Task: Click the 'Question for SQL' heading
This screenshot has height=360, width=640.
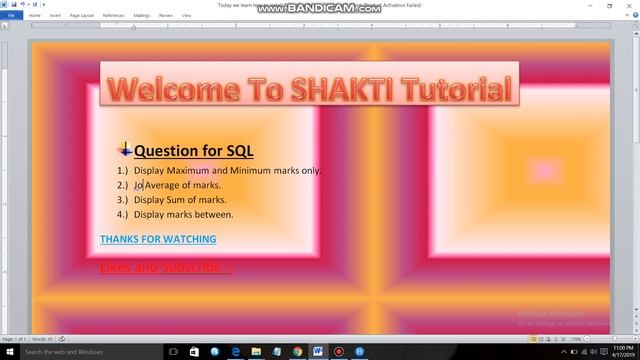Action: click(x=193, y=151)
